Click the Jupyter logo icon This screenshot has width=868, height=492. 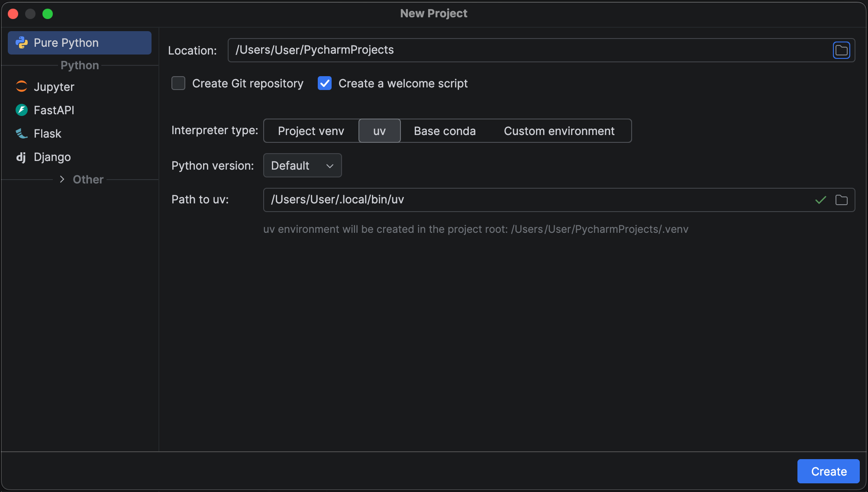pyautogui.click(x=22, y=87)
